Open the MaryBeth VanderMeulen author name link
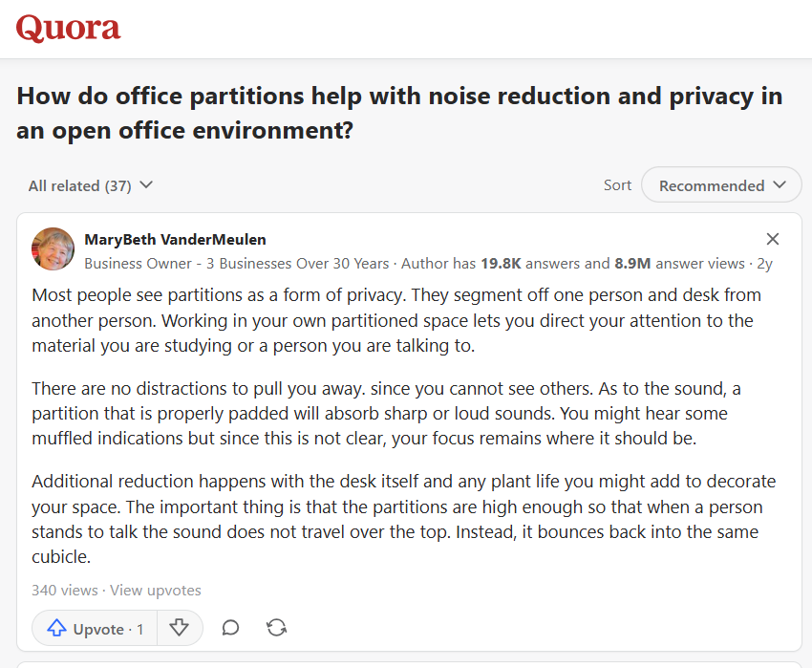812x668 pixels. pyautogui.click(x=175, y=239)
